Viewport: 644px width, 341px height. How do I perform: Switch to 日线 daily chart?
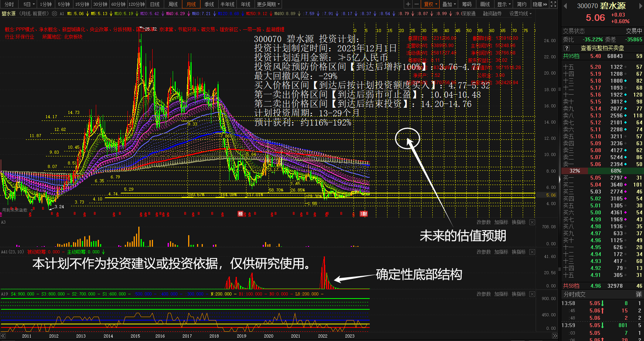155,4
